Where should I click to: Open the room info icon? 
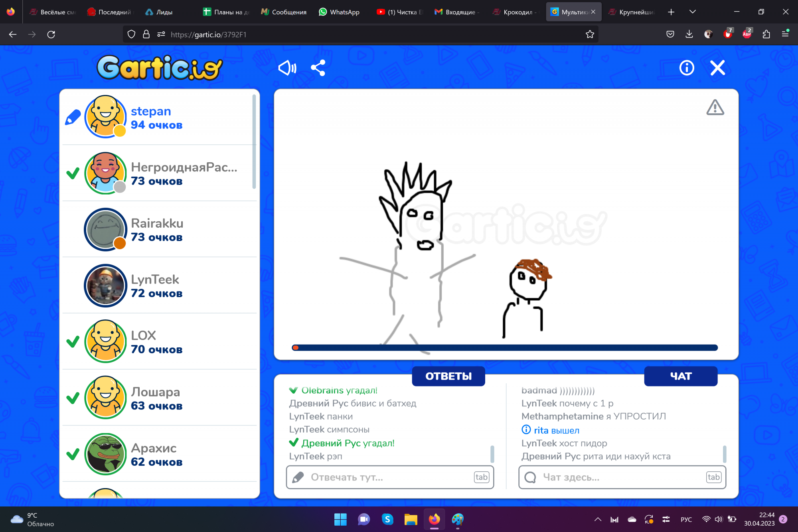(687, 68)
